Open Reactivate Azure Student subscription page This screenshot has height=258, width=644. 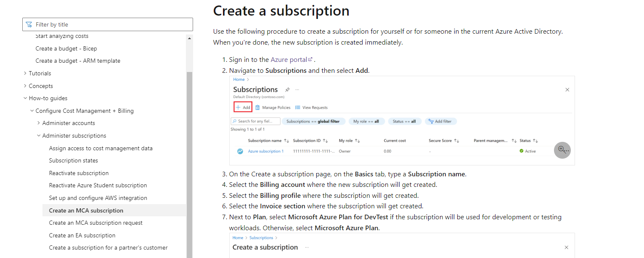point(98,185)
